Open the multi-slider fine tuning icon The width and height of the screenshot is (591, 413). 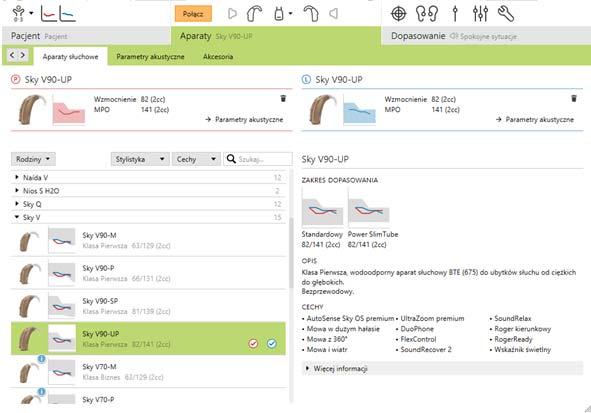click(x=480, y=14)
